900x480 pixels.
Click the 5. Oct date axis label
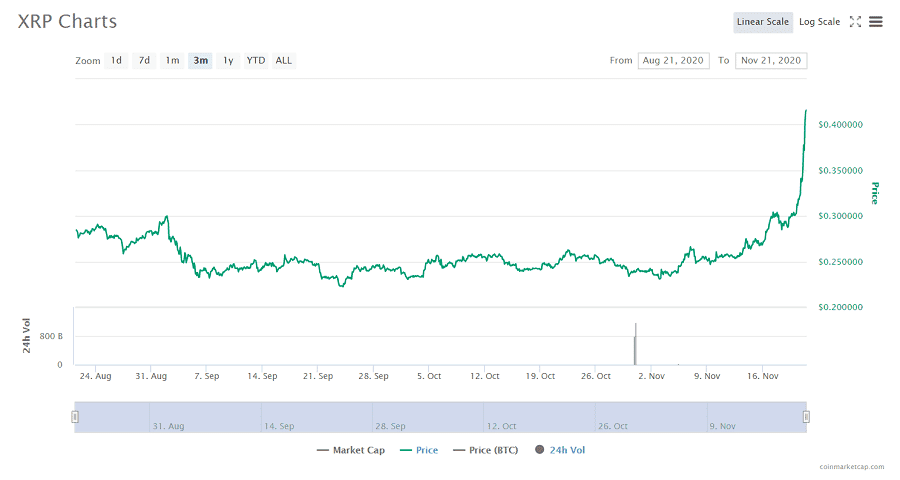tap(429, 376)
